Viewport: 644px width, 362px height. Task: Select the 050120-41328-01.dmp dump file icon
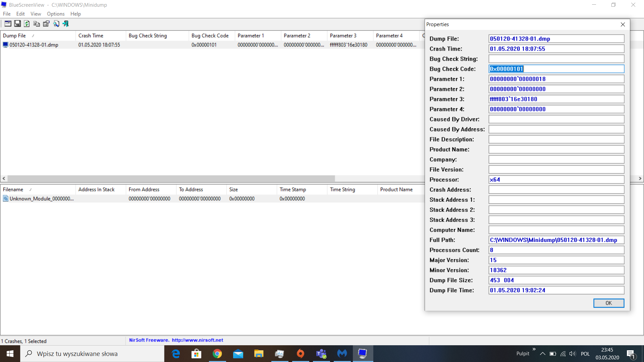(x=5, y=45)
